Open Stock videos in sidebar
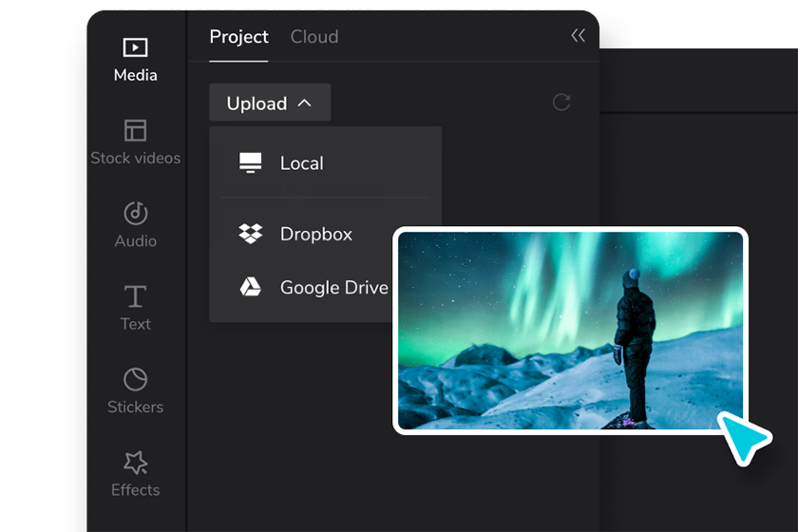The image size is (798, 532). point(135,142)
